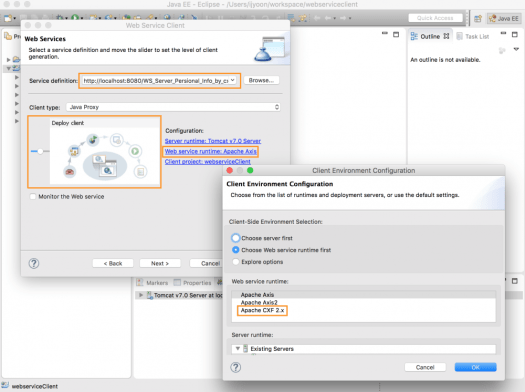Click the Open Perspective icon
The image size is (525, 392).
(478, 19)
